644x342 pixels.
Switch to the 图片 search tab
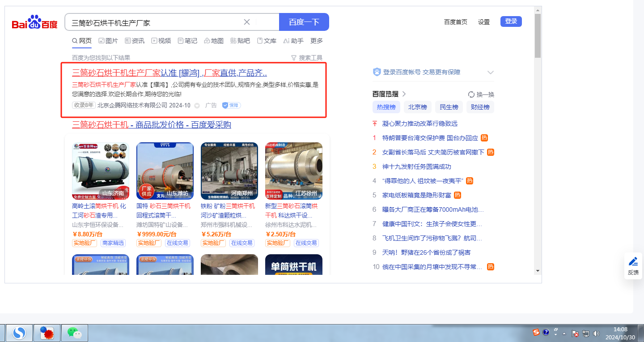(x=108, y=41)
